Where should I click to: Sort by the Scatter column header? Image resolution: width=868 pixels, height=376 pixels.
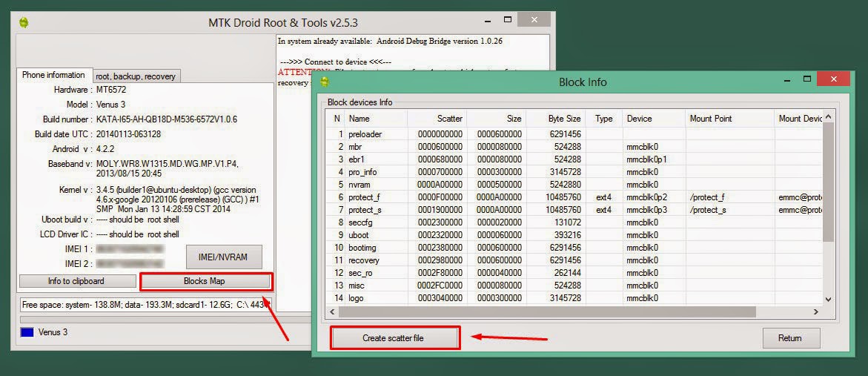(x=437, y=119)
